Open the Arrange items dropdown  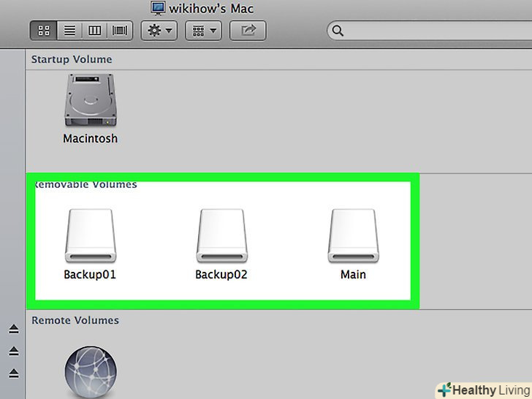pos(203,31)
